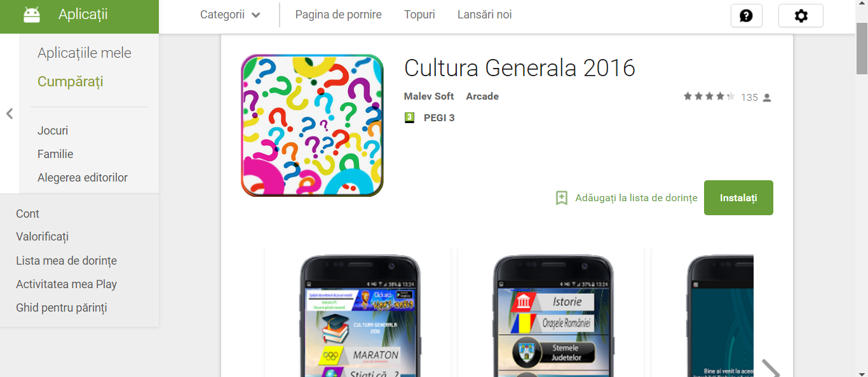Select Jocuri in the sidebar
This screenshot has width=868, height=377.
(53, 131)
